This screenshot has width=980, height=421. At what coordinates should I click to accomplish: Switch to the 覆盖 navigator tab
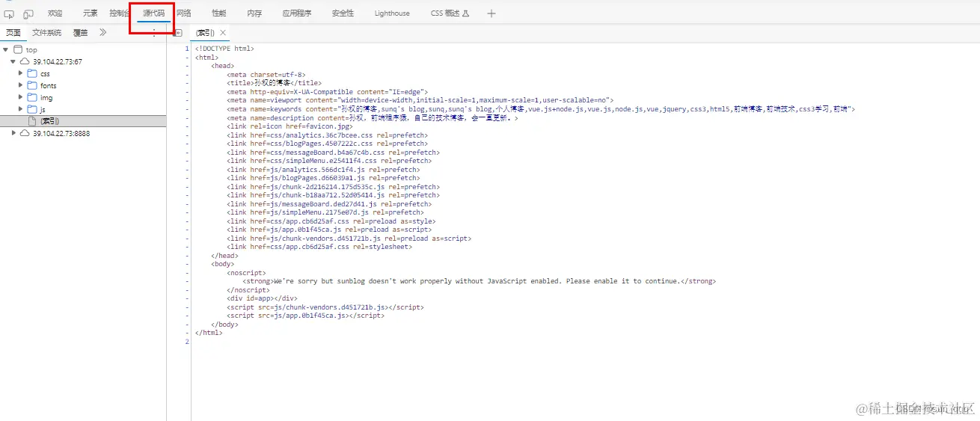(80, 33)
